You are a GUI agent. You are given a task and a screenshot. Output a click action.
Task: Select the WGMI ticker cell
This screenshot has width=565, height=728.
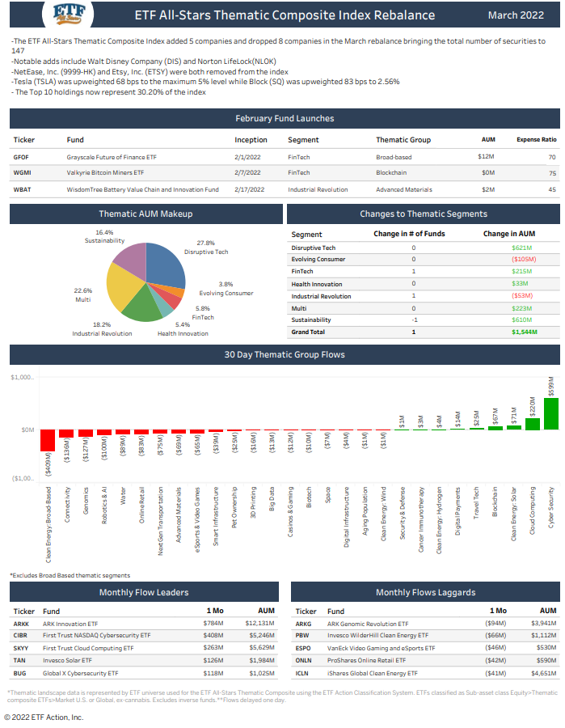tap(22, 173)
